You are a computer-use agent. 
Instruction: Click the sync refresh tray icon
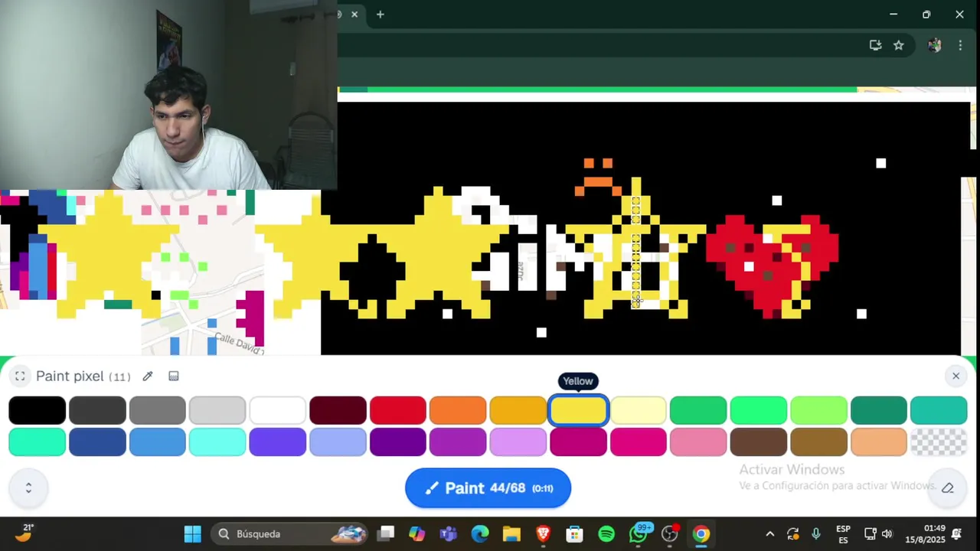pyautogui.click(x=792, y=533)
